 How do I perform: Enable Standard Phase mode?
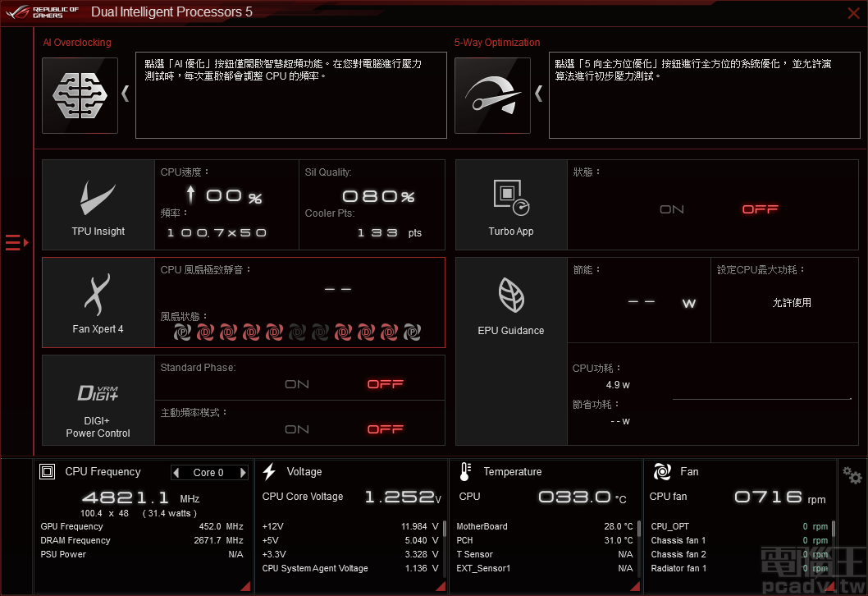(x=297, y=384)
